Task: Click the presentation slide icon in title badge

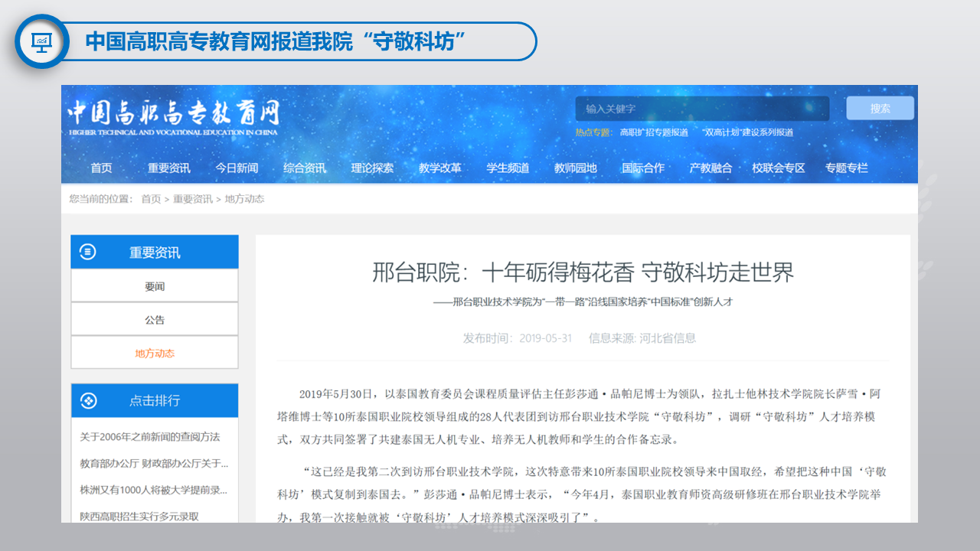Action: 41,41
